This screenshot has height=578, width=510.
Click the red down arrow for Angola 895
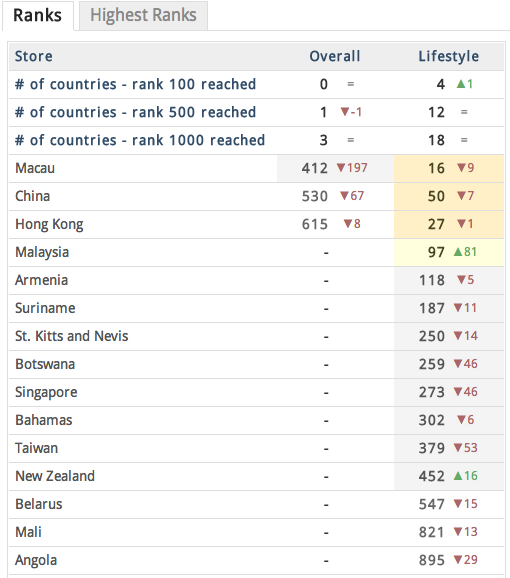[458, 560]
